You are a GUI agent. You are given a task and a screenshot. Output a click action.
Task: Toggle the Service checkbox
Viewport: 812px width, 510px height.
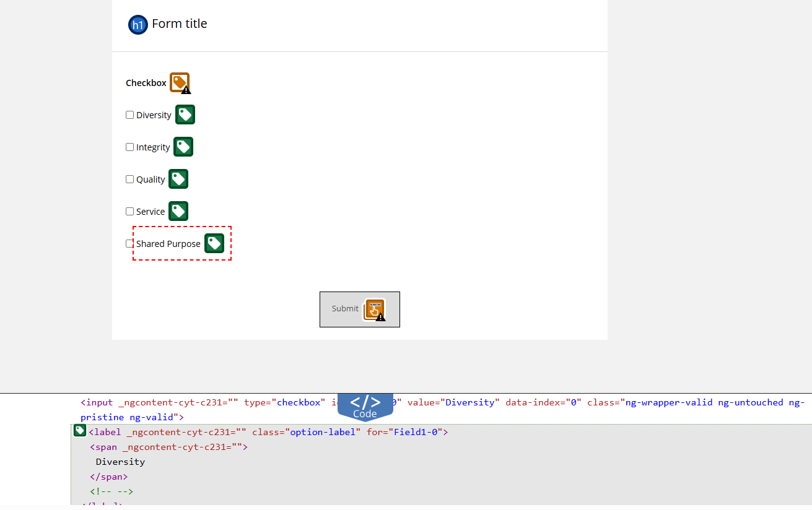pos(130,211)
